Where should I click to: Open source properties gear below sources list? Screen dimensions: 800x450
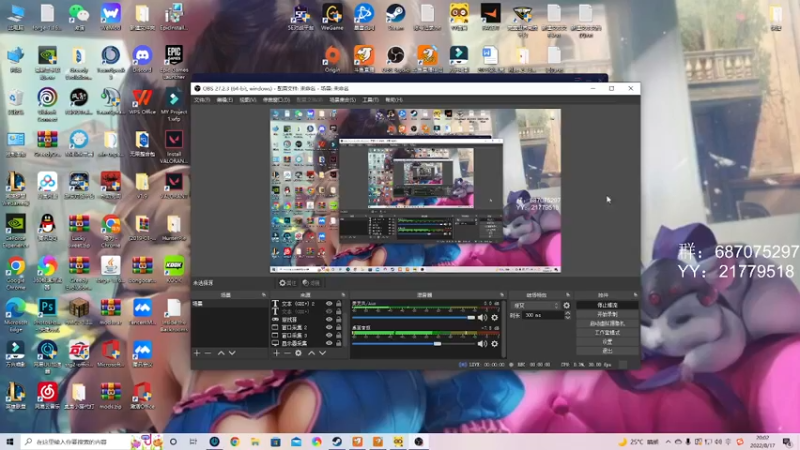(298, 353)
